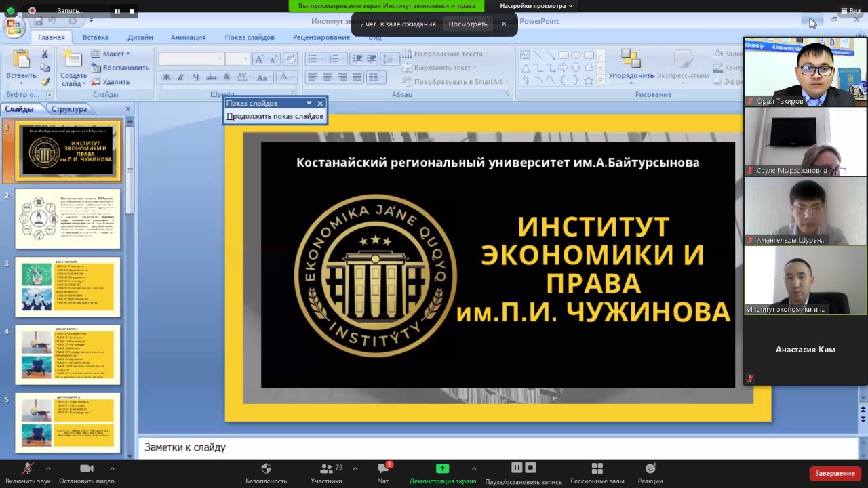Click Посмотреть waiting room button
This screenshot has width=868, height=488.
(x=468, y=24)
